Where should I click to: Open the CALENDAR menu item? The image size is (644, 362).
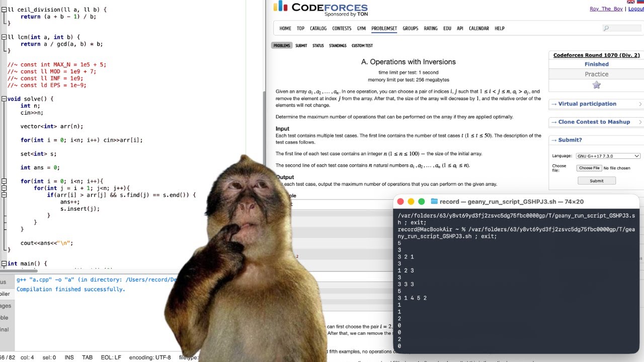tap(479, 29)
